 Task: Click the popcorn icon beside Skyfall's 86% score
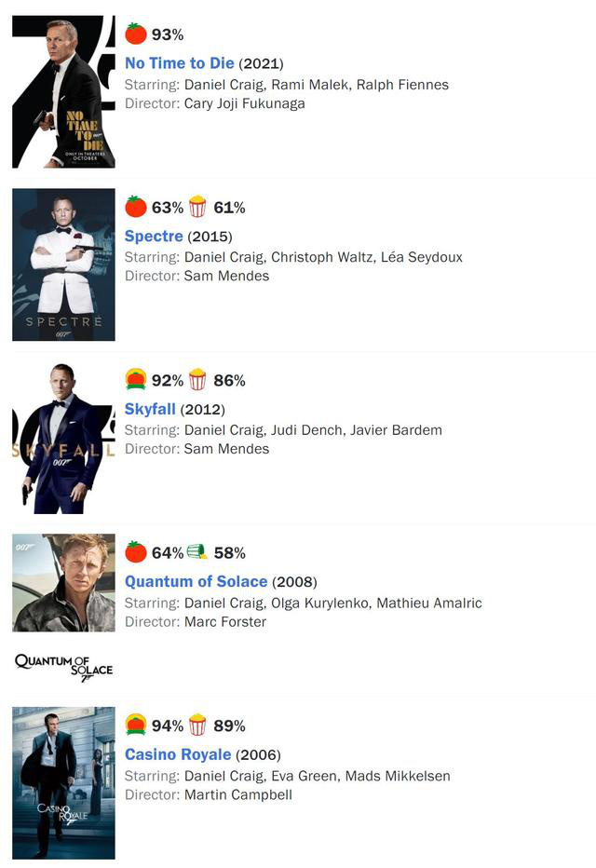[197, 380]
